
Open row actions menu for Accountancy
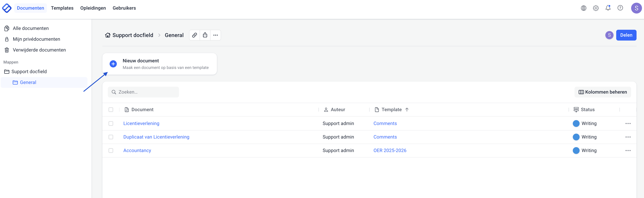tap(628, 150)
